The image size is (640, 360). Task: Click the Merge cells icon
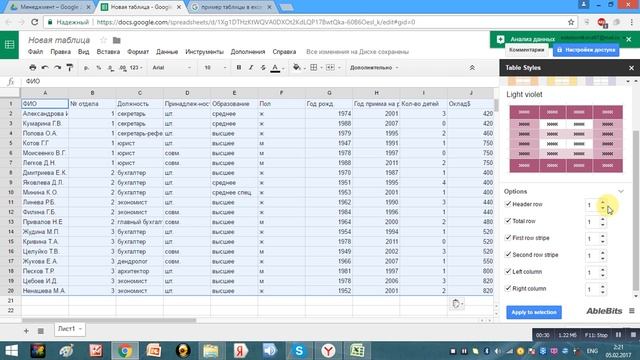pyautogui.click(x=330, y=67)
